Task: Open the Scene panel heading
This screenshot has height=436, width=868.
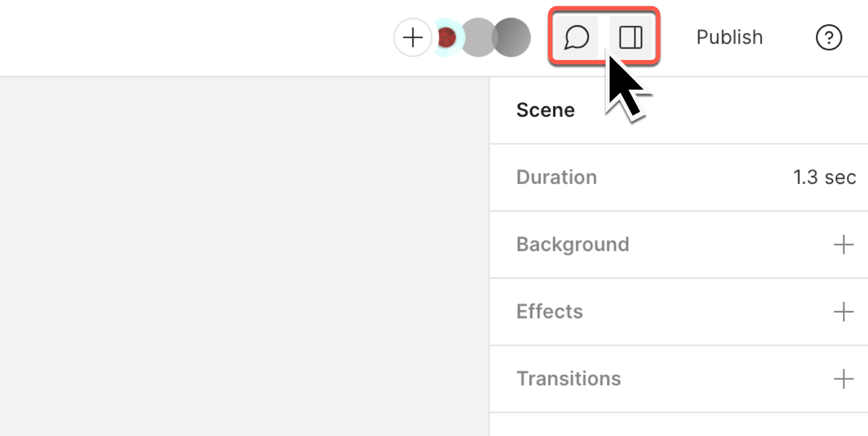Action: click(x=545, y=110)
